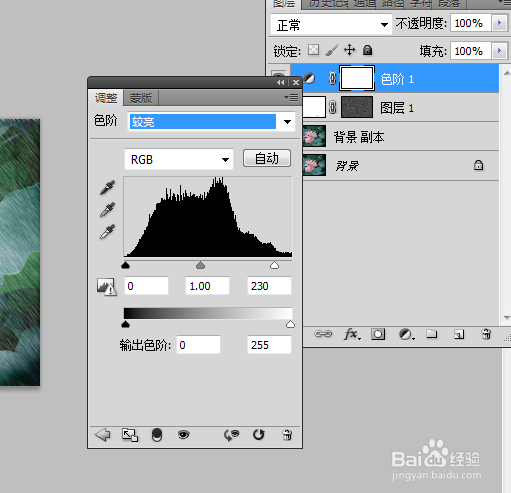Toggle adjustment layer visibility eye icon

coord(184,435)
